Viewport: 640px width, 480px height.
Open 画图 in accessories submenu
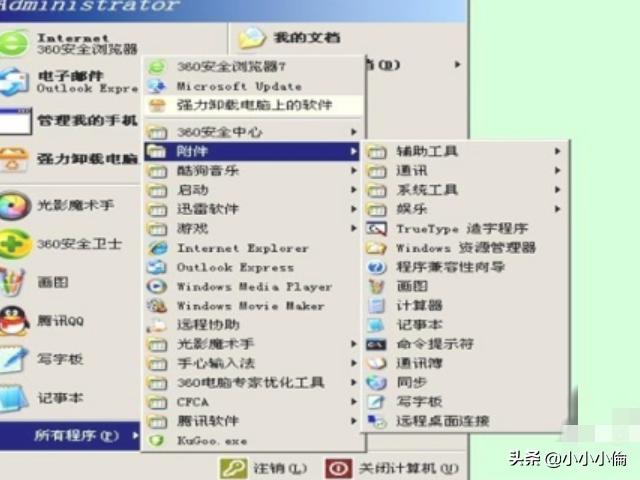464,286
